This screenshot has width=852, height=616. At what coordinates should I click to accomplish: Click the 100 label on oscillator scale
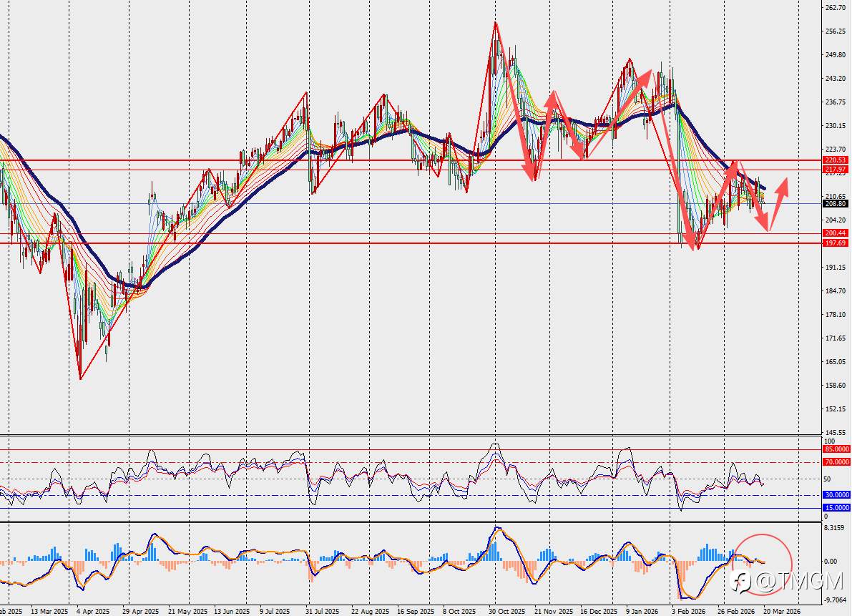[829, 441]
